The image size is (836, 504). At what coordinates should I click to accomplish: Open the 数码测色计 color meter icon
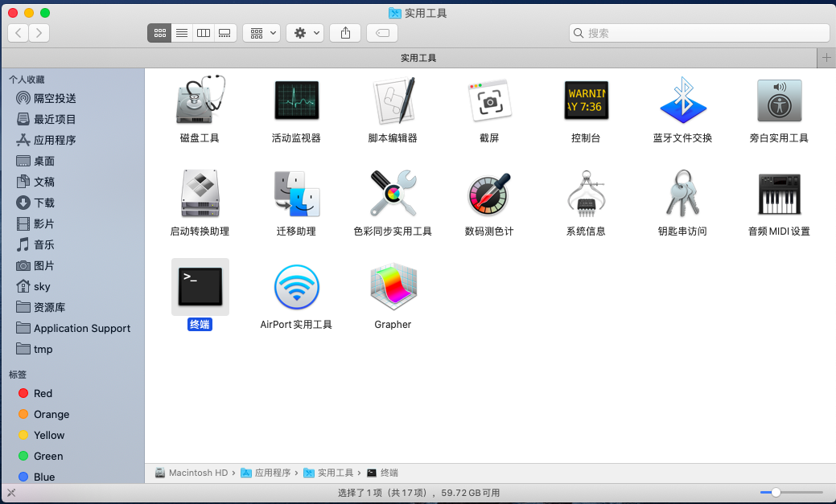489,194
